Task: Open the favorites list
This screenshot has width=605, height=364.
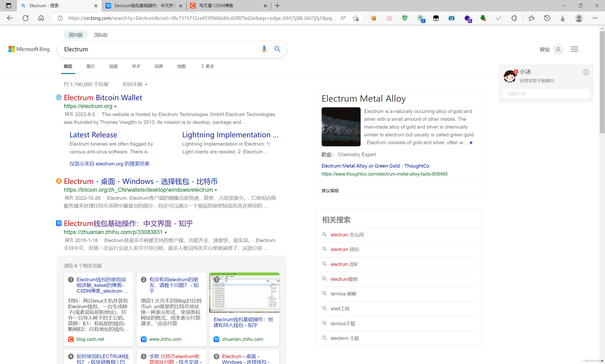Action: pos(532,18)
